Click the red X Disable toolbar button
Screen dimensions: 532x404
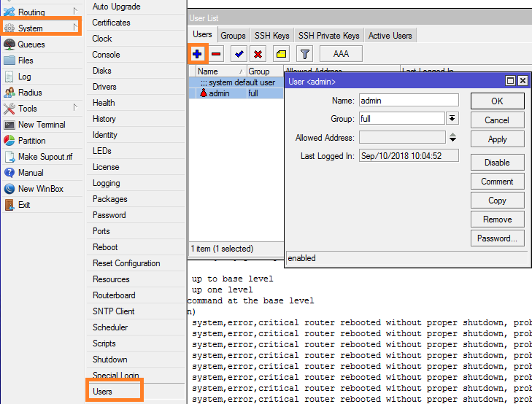pos(258,54)
